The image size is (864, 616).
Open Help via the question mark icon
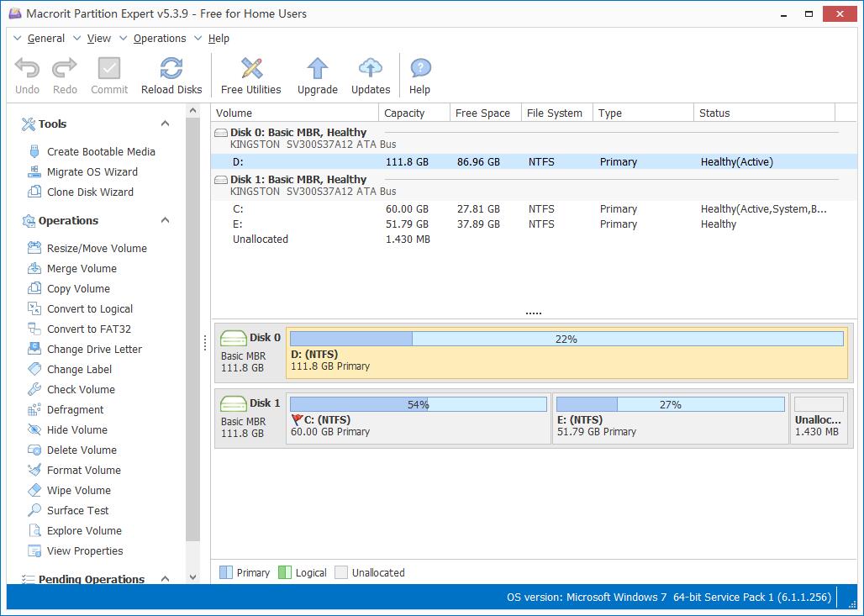point(419,69)
